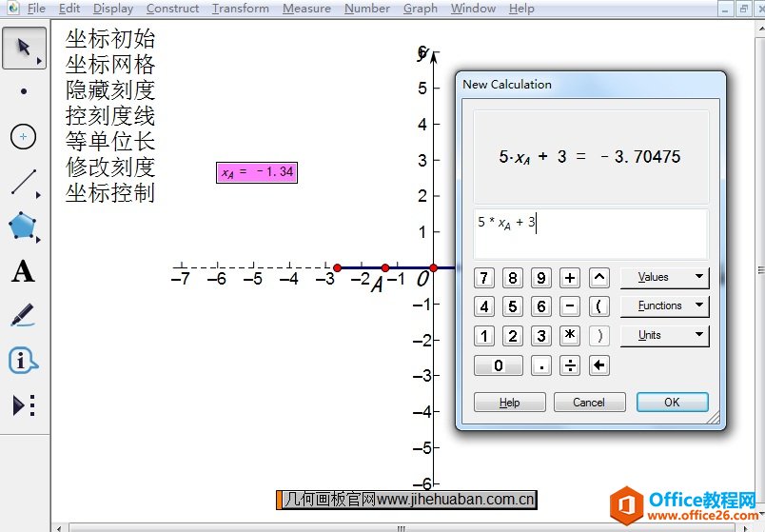Select the Polygon tool
This screenshot has width=765, height=532.
[x=24, y=227]
